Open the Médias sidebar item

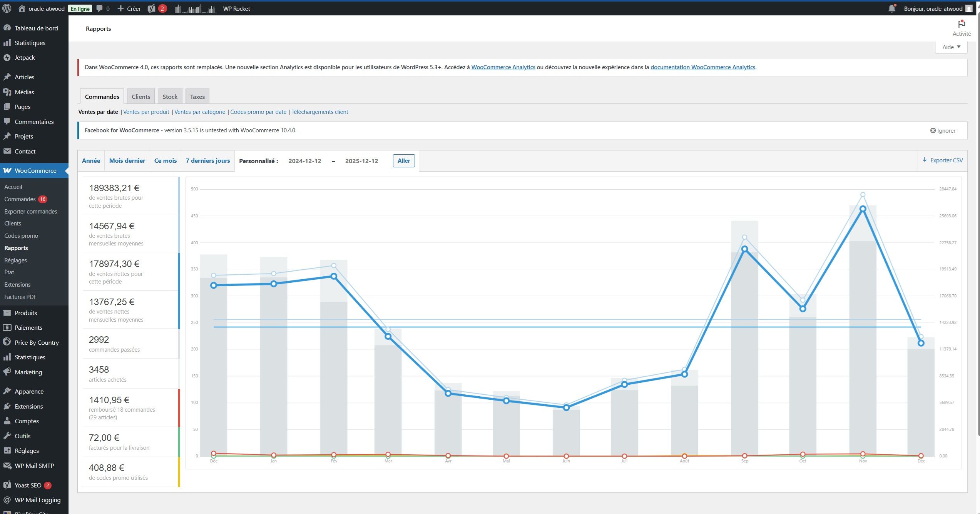coord(24,92)
